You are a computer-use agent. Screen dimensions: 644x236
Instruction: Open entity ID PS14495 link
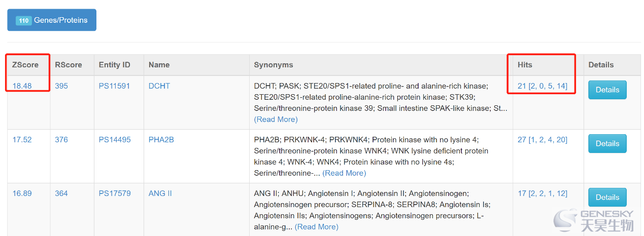coord(115,140)
